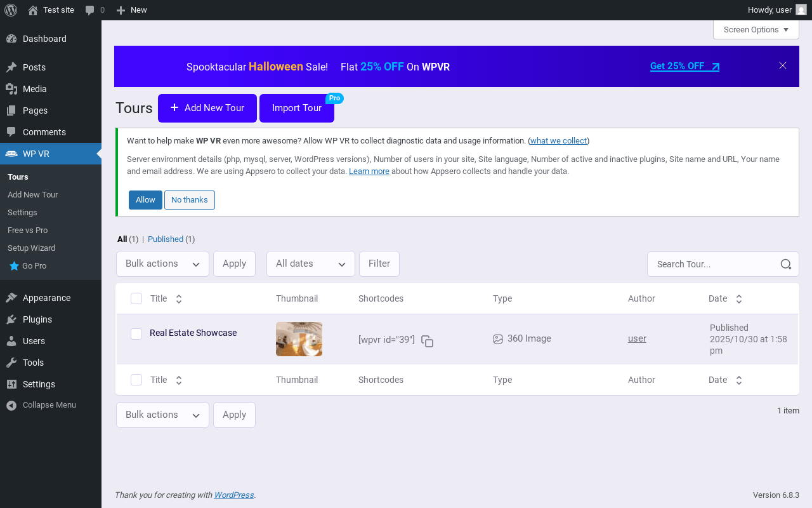The height and width of the screenshot is (508, 812).
Task: Click the Collapse Menu arrow icon
Action: click(x=11, y=405)
